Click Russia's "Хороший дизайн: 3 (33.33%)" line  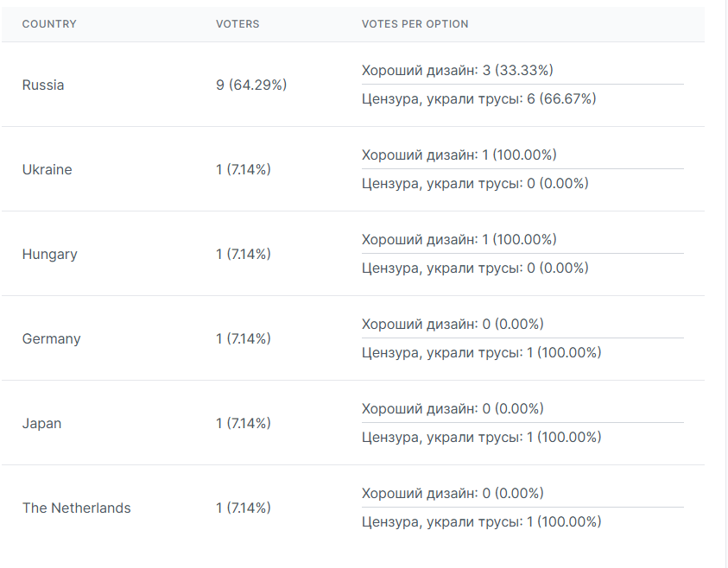click(458, 70)
